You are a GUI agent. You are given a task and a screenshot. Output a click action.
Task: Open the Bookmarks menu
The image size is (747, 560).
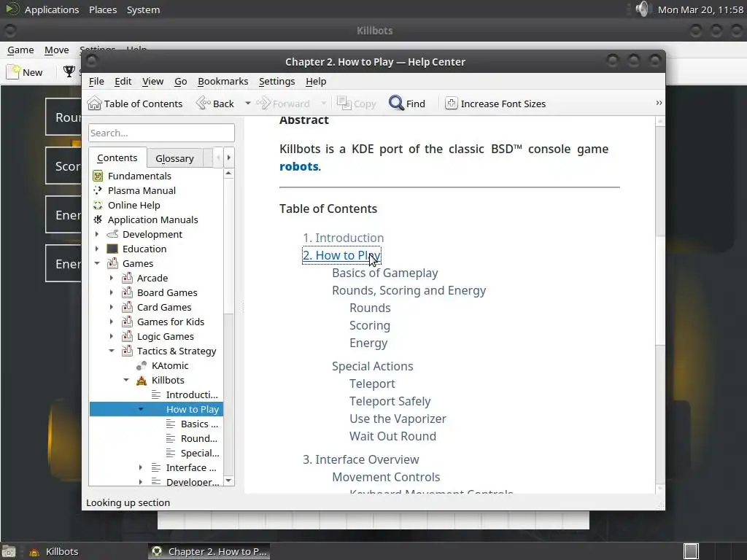pos(223,82)
